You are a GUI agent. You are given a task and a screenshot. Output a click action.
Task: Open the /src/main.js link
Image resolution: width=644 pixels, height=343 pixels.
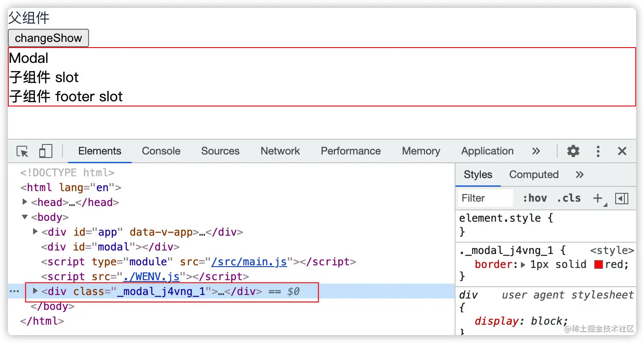[x=249, y=261]
